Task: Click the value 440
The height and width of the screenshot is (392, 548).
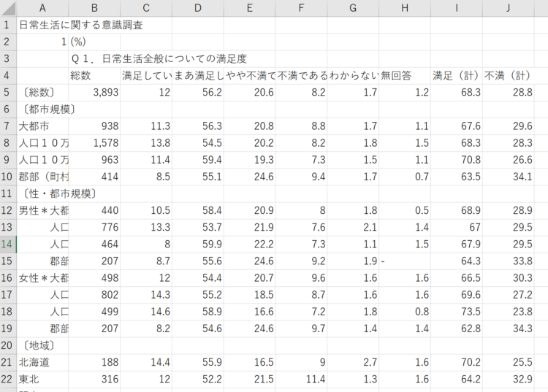Action: point(110,210)
